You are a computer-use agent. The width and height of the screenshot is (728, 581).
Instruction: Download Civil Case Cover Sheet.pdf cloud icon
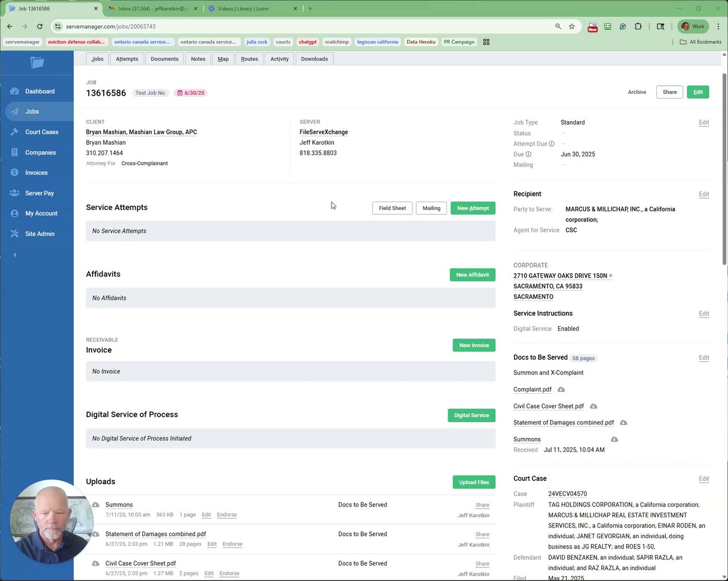click(593, 406)
